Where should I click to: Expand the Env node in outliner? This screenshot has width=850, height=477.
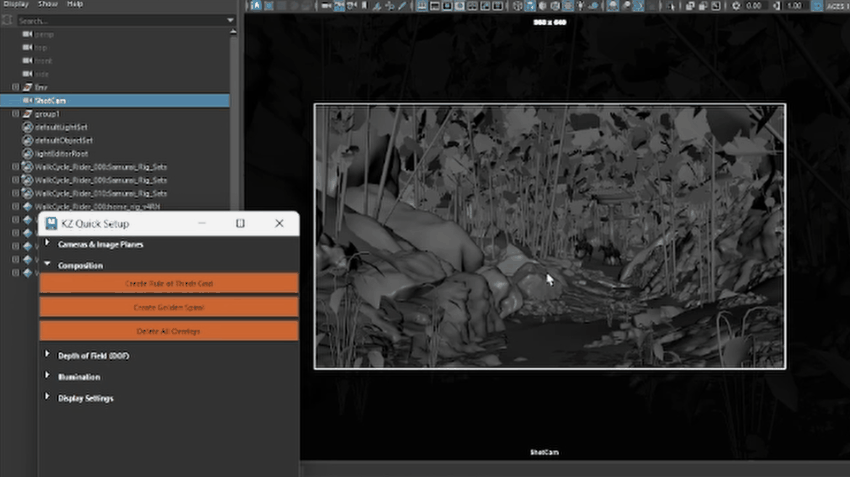pyautogui.click(x=15, y=88)
